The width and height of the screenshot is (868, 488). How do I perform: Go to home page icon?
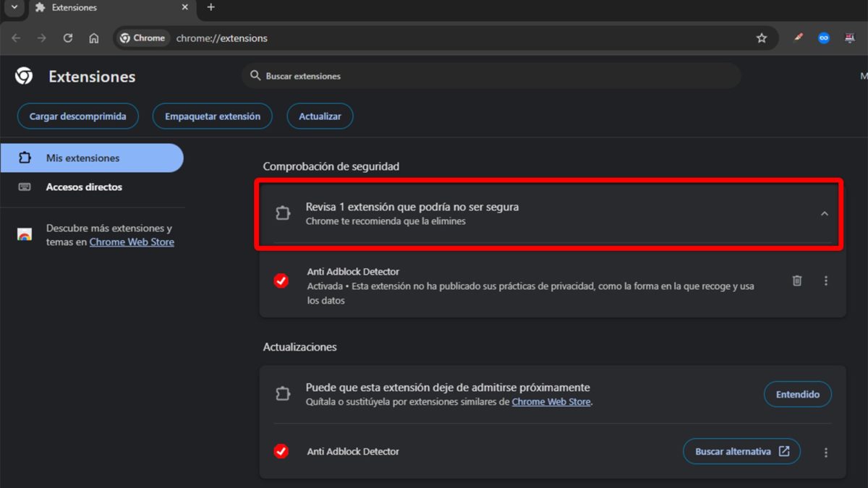click(94, 38)
